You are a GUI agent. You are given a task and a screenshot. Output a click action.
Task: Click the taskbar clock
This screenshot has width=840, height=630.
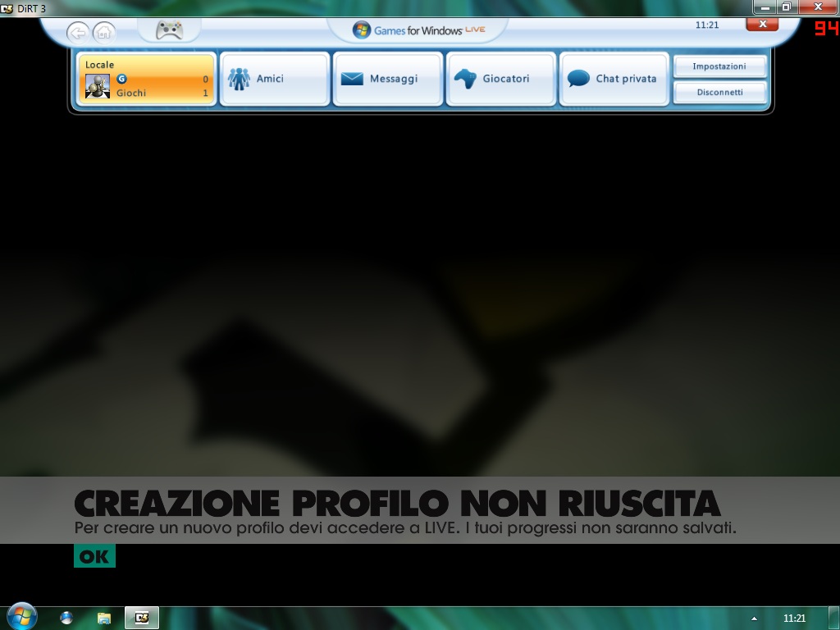click(x=794, y=619)
